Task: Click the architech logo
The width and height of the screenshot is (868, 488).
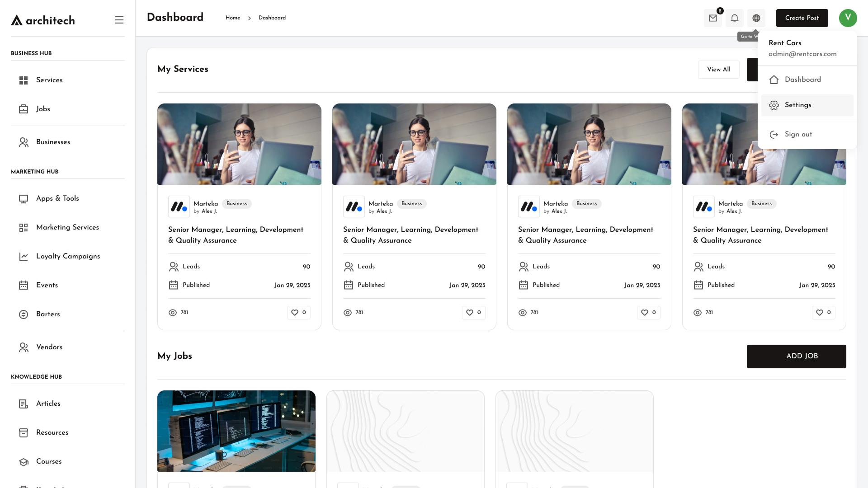Action: tap(43, 20)
